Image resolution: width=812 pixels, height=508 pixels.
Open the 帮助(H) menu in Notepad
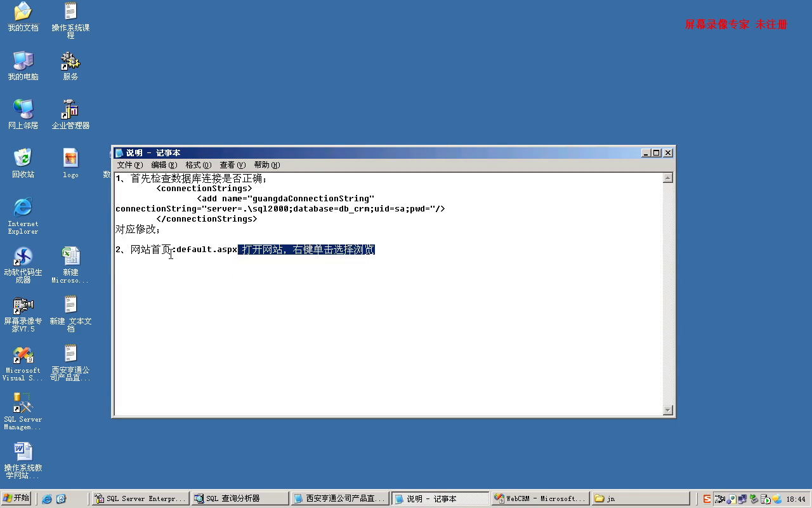[266, 165]
